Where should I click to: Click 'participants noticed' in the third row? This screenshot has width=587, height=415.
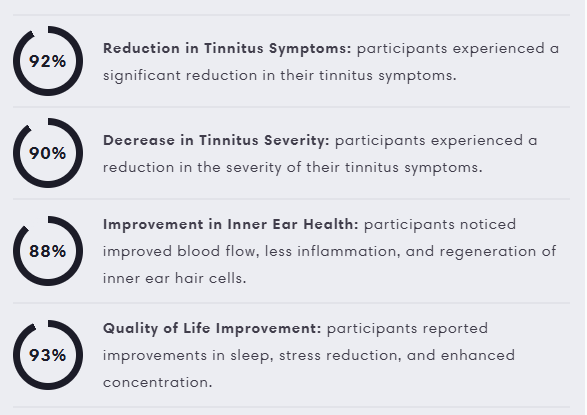click(440, 225)
